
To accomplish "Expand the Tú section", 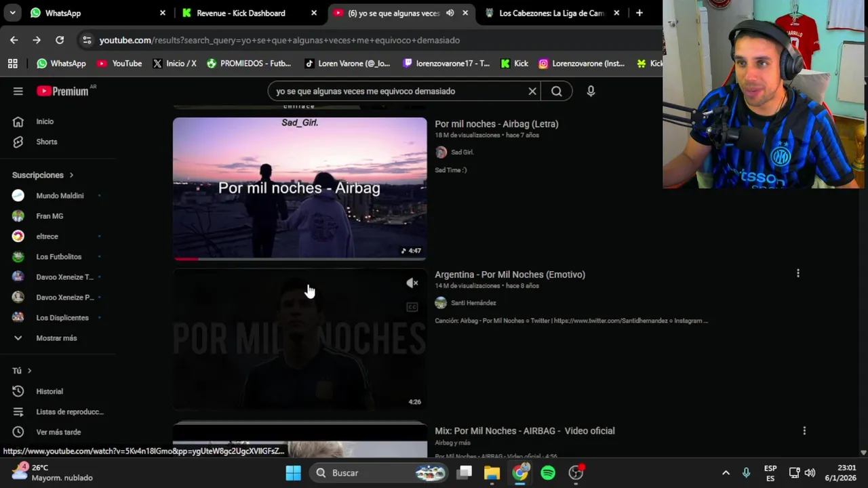I will click(x=22, y=370).
